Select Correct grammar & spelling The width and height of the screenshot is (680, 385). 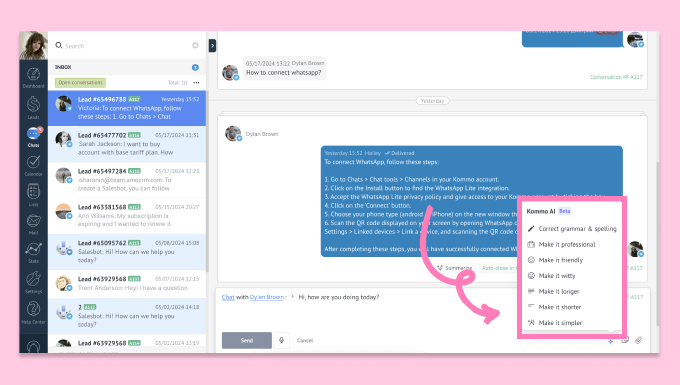coord(572,228)
